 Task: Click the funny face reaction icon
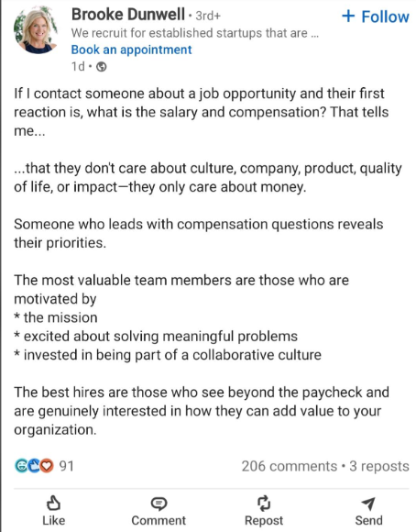coord(21,466)
